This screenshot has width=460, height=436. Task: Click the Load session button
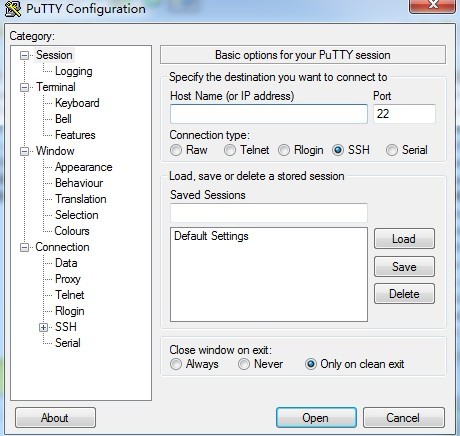tap(404, 239)
